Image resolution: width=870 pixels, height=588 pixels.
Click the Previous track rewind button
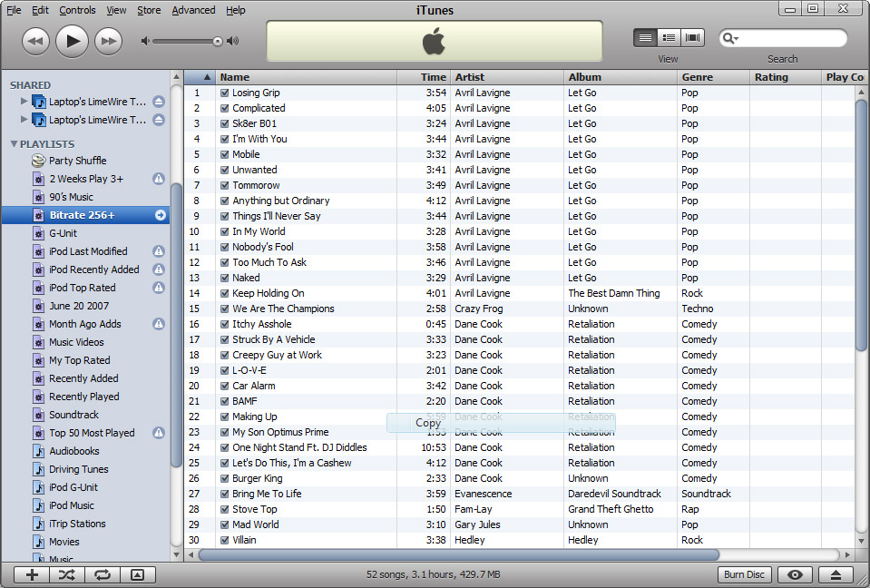[35, 41]
